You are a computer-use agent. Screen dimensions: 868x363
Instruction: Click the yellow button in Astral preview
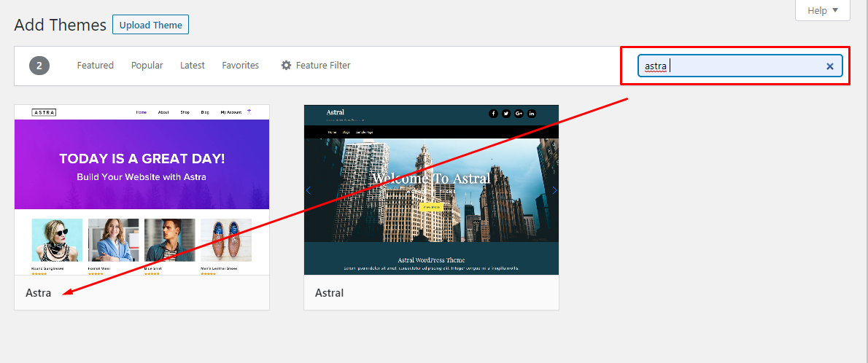coord(431,207)
